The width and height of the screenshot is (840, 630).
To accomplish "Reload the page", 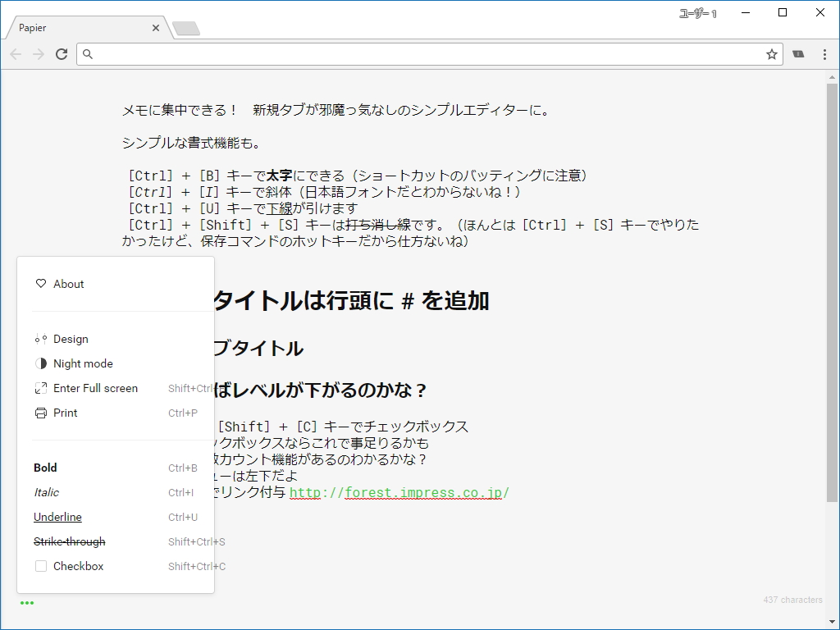I will tap(62, 54).
